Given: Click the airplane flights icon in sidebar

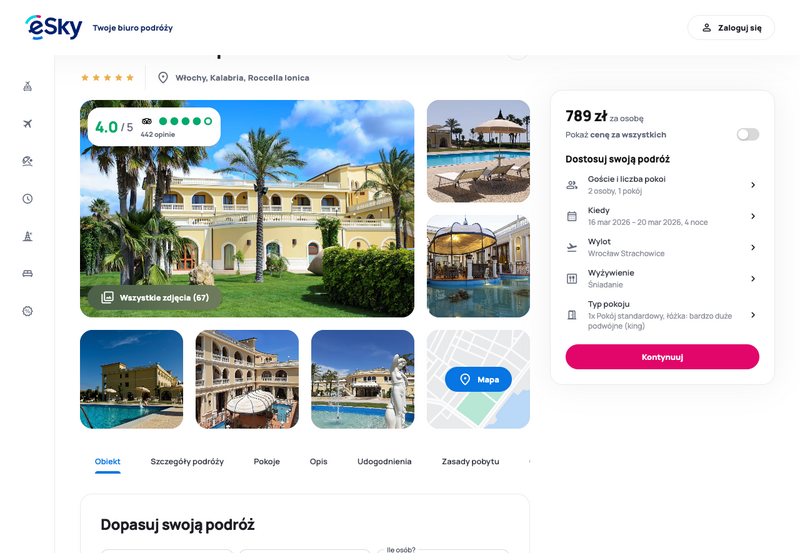Looking at the screenshot, I should click(28, 123).
